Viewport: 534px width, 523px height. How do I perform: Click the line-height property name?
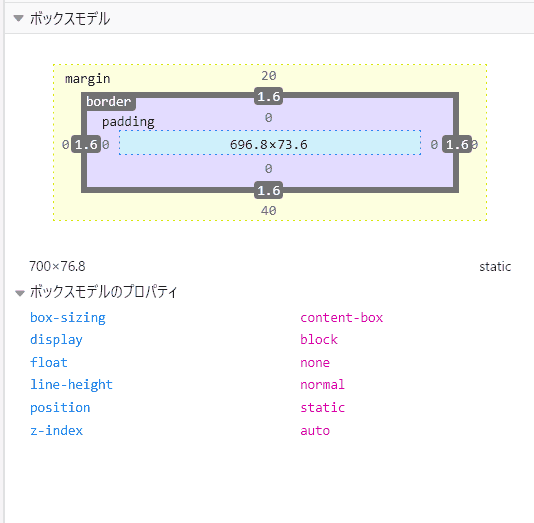(71, 385)
